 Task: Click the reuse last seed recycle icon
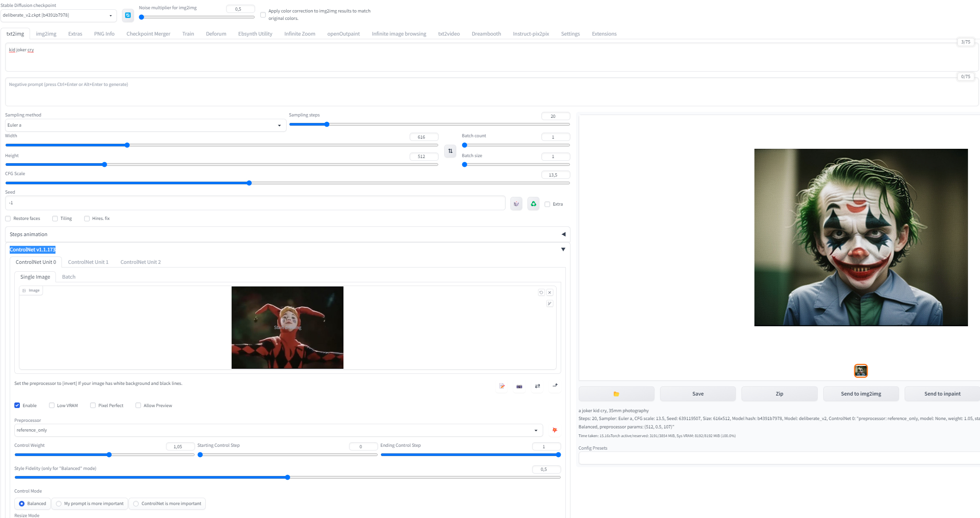pos(533,203)
